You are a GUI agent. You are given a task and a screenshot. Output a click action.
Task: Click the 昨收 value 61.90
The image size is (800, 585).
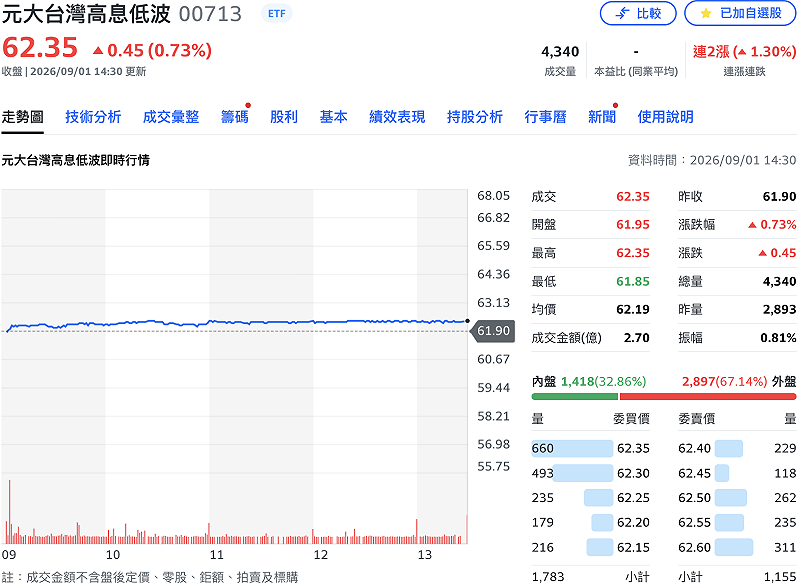pyautogui.click(x=779, y=196)
